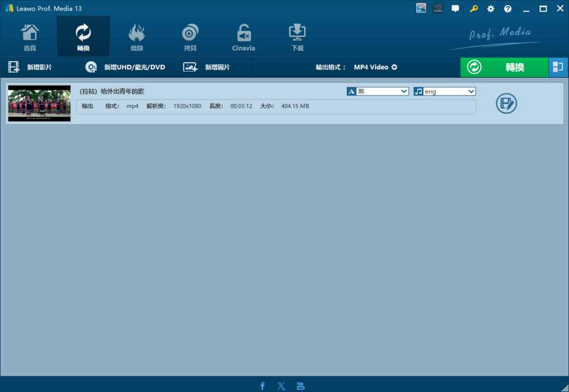Open the Cinavia removal tab
This screenshot has width=569, height=392.
tap(243, 37)
